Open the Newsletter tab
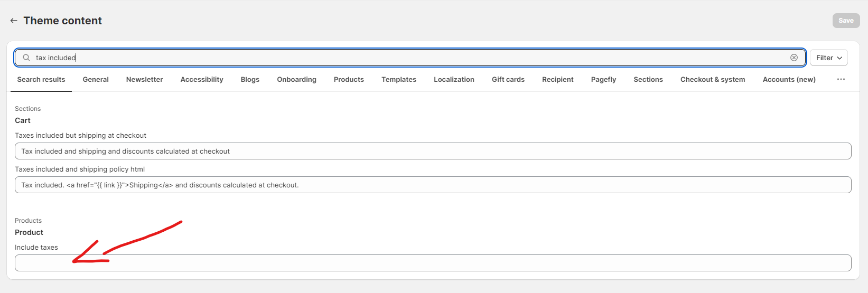Viewport: 868px width, 293px height. [144, 79]
